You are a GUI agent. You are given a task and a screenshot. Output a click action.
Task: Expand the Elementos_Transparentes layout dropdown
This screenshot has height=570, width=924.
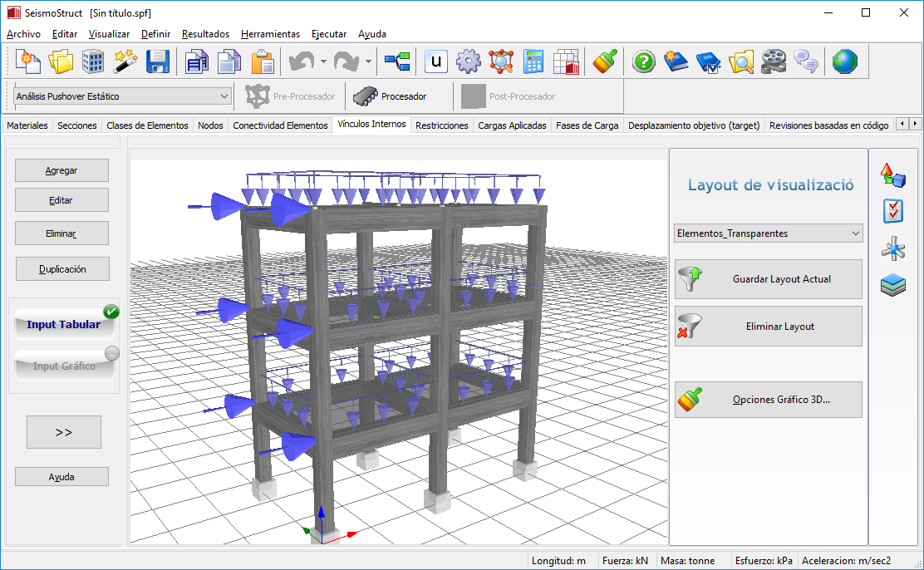point(856,233)
